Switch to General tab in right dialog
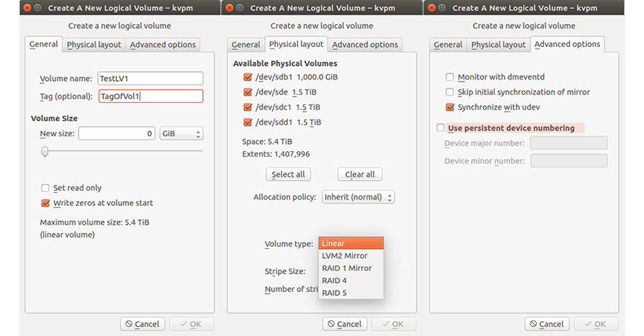This screenshot has height=336, width=644. 448,45
